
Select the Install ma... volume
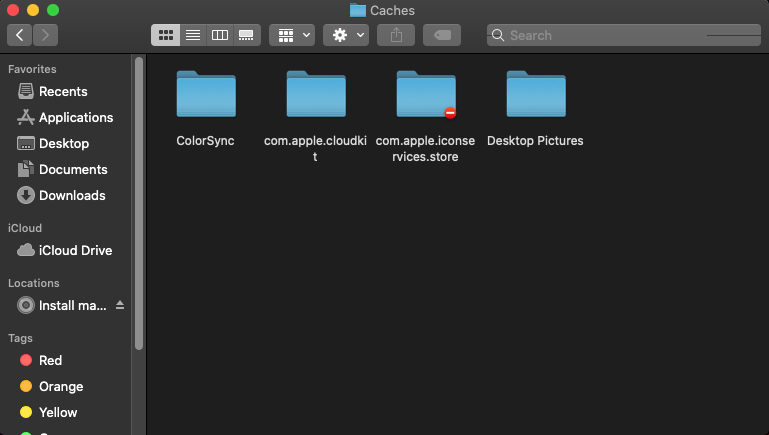[x=62, y=305]
